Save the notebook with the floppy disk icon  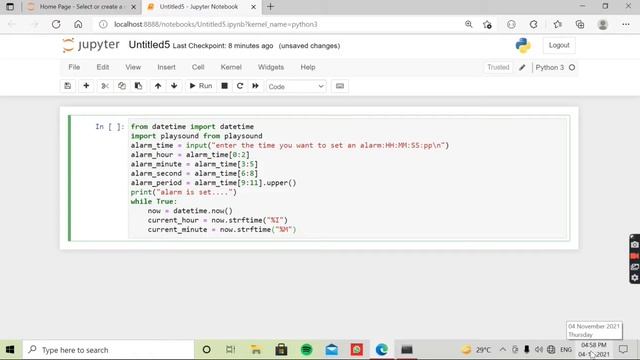68,86
